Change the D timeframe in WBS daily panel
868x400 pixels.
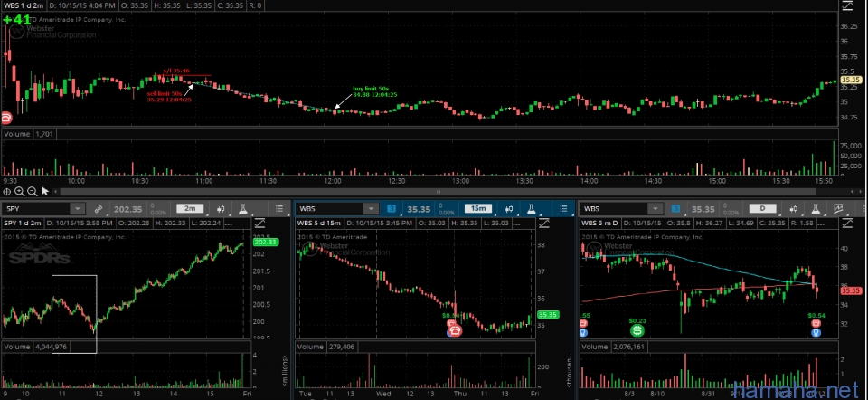click(762, 209)
